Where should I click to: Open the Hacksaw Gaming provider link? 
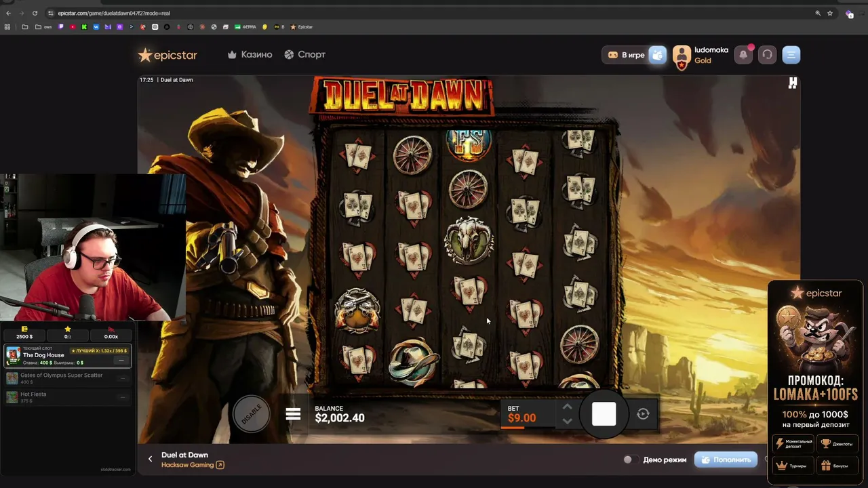point(193,465)
